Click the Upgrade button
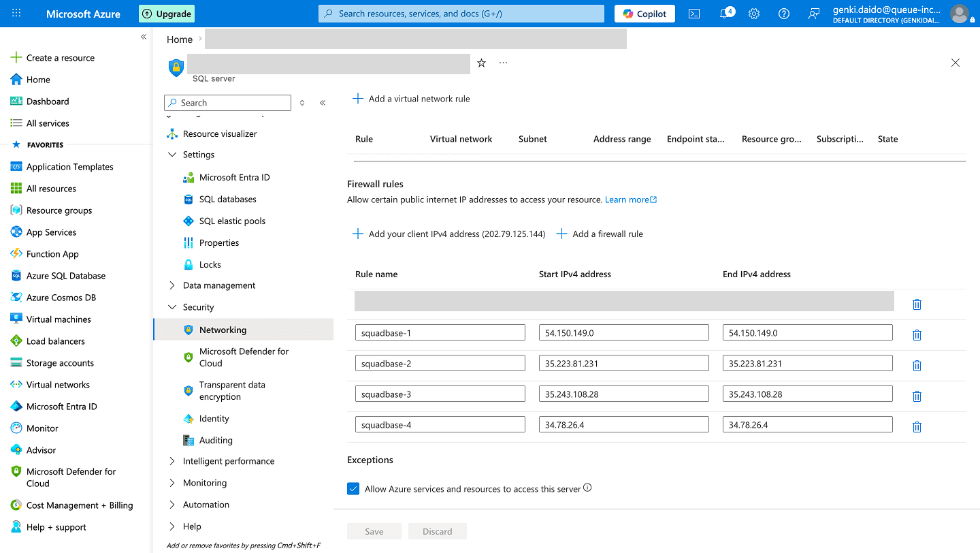The height and width of the screenshot is (553, 980). point(167,14)
